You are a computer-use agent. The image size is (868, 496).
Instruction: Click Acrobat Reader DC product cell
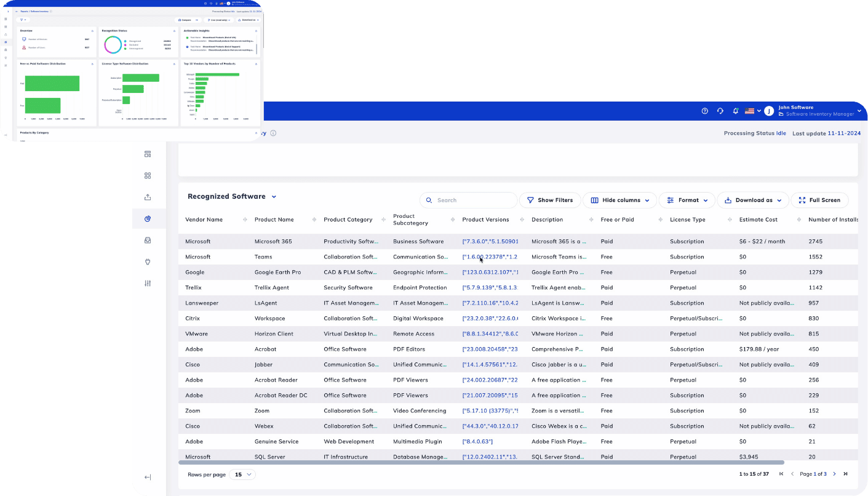281,395
